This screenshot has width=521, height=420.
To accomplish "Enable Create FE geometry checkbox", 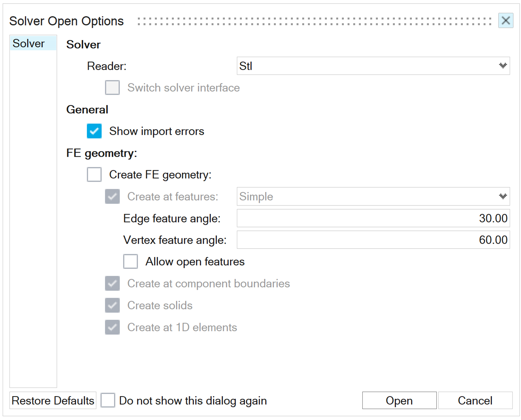I will 94,174.
